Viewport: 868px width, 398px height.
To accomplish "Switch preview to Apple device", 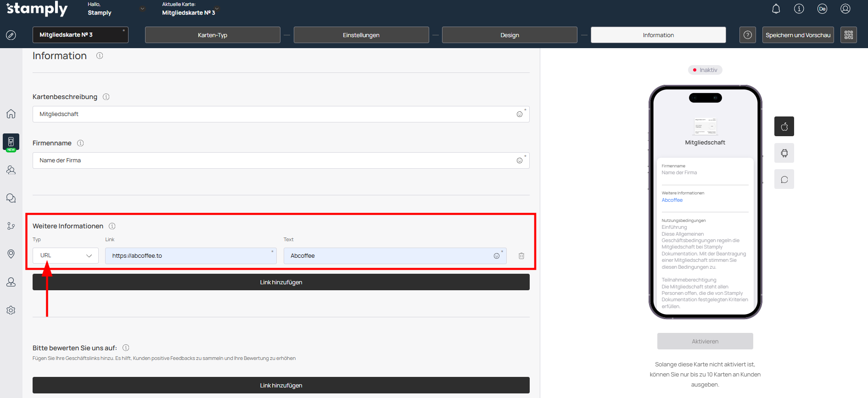I will (x=784, y=127).
